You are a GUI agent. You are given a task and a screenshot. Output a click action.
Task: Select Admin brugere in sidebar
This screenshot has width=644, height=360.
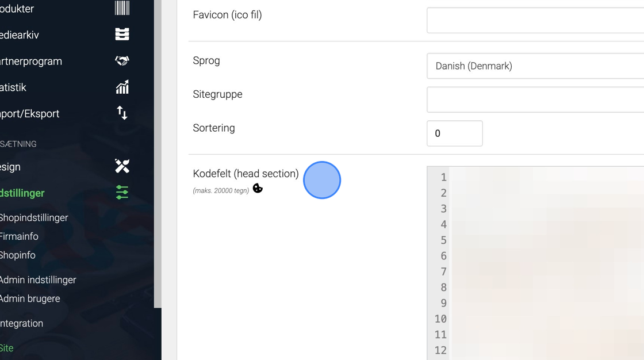click(x=30, y=298)
